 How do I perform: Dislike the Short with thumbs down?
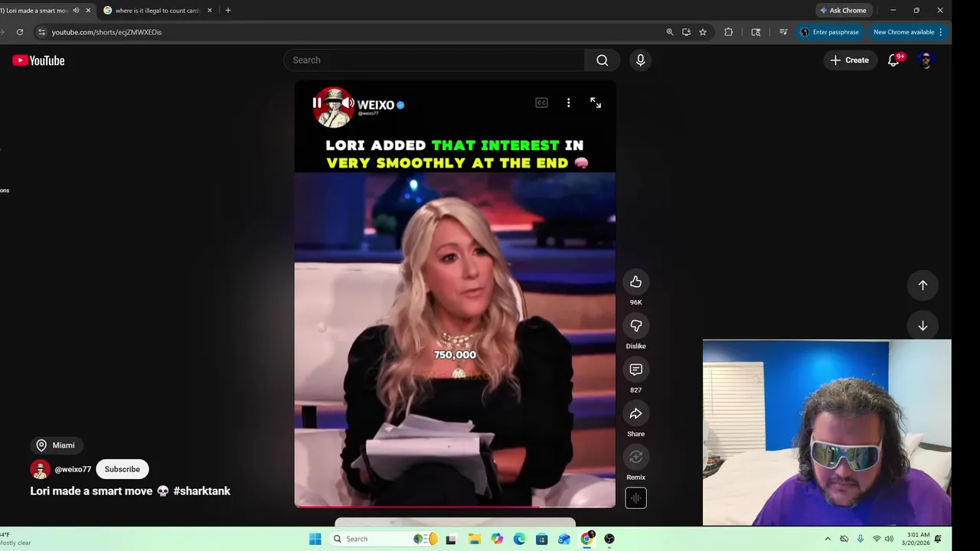(635, 326)
